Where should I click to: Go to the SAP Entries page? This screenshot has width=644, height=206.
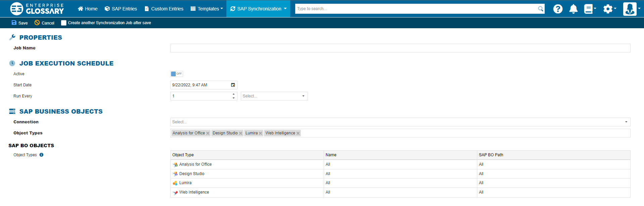pos(121,9)
